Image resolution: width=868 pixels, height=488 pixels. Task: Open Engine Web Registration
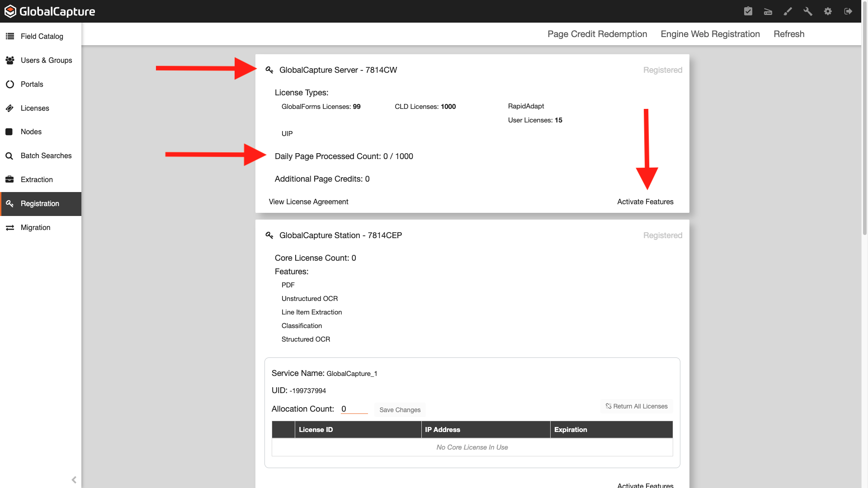[710, 34]
